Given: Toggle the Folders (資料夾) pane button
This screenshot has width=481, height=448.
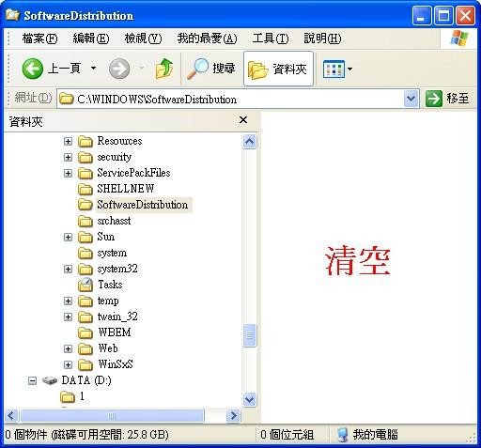Looking at the screenshot, I should tap(278, 69).
